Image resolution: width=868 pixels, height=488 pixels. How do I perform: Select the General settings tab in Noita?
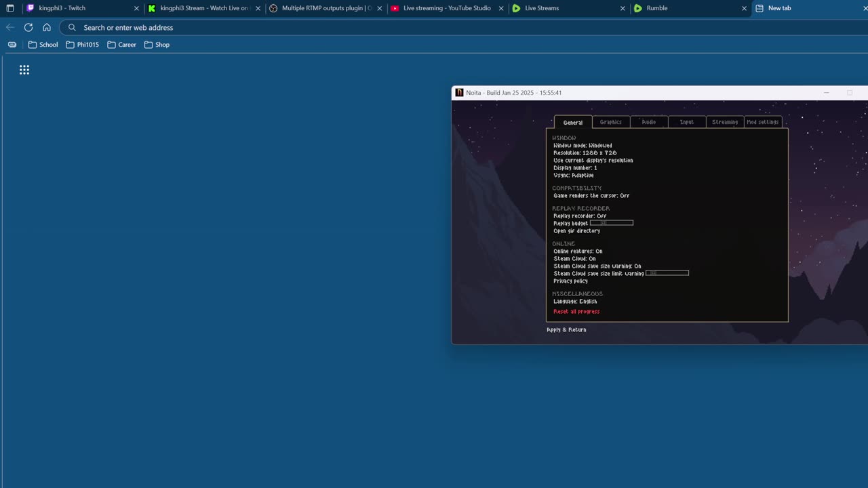point(573,122)
